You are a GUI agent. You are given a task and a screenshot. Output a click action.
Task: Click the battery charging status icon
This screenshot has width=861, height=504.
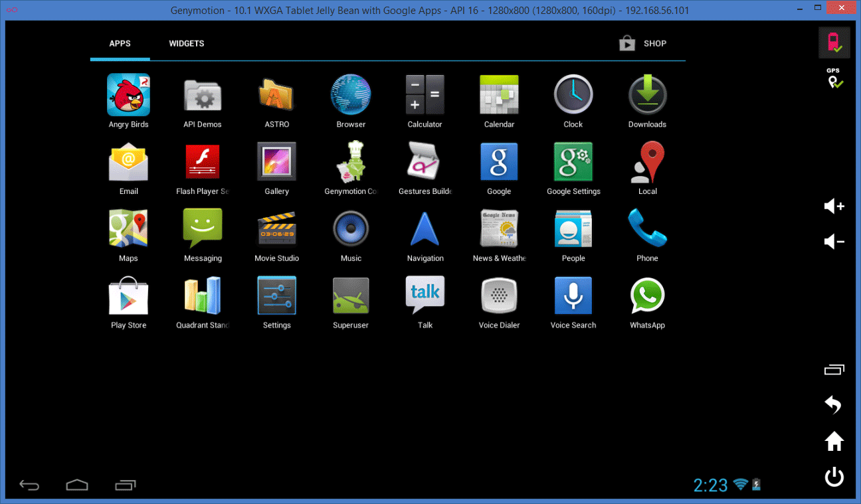(x=756, y=485)
